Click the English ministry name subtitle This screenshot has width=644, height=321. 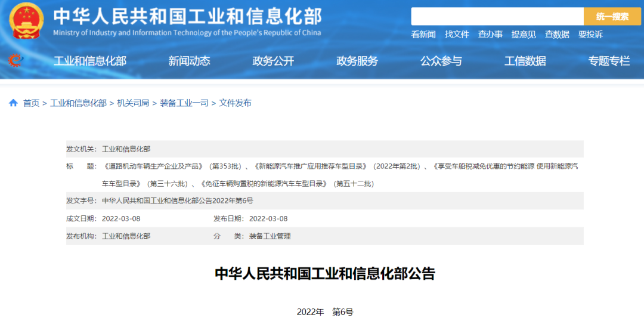coord(187,33)
